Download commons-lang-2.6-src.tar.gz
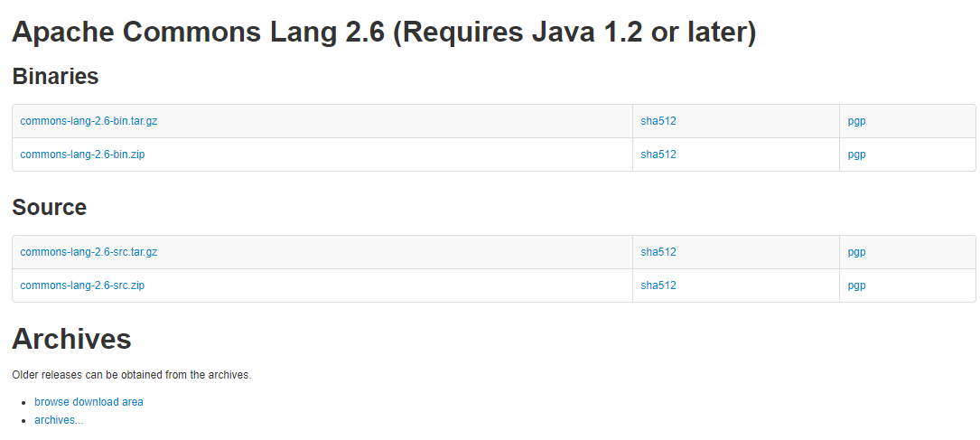Image resolution: width=980 pixels, height=440 pixels. (x=89, y=252)
